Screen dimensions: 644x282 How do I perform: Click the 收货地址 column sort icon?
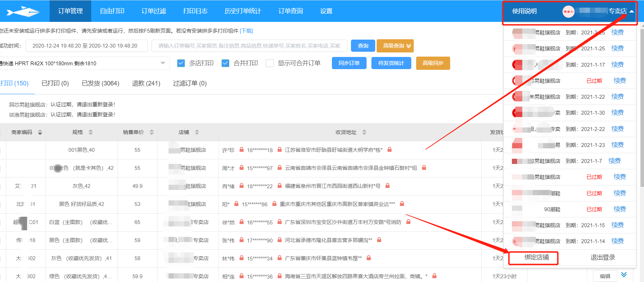tap(364, 132)
